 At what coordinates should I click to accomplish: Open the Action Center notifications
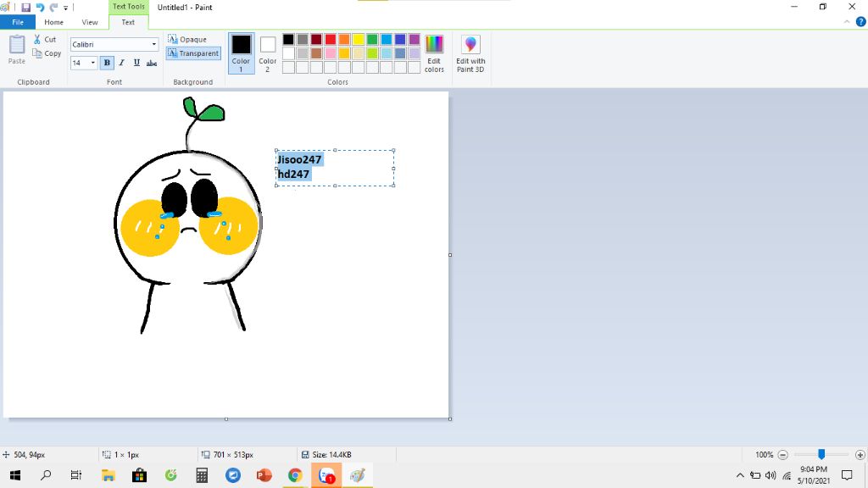tap(847, 475)
